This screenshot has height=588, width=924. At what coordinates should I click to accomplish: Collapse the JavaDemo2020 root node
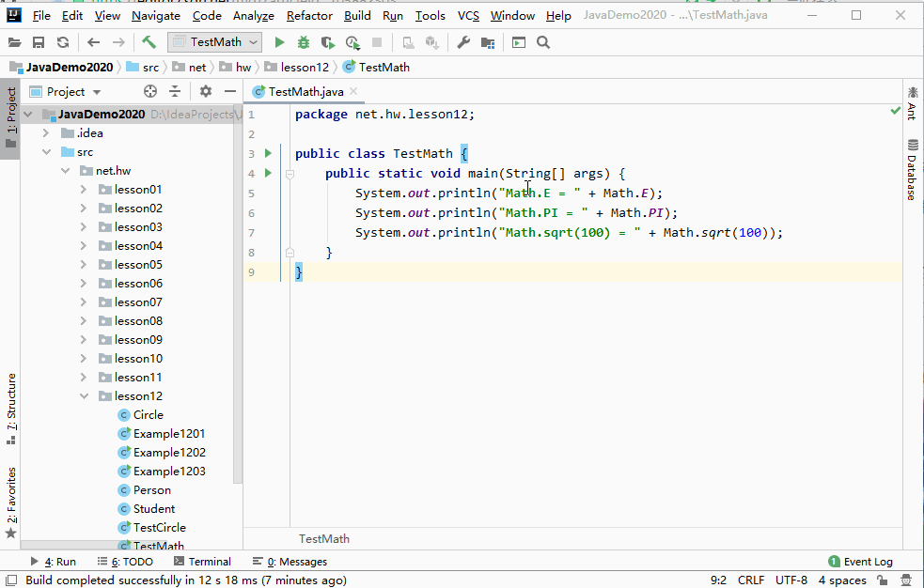27,115
